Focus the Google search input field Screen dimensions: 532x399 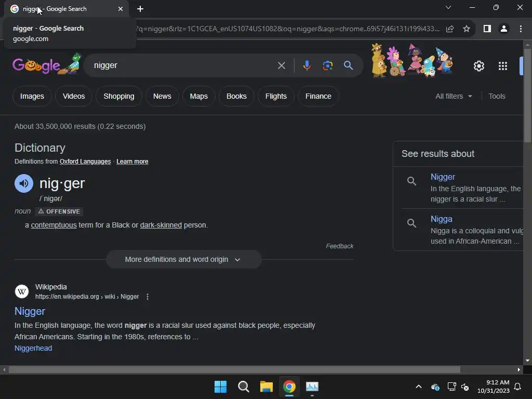click(x=183, y=65)
